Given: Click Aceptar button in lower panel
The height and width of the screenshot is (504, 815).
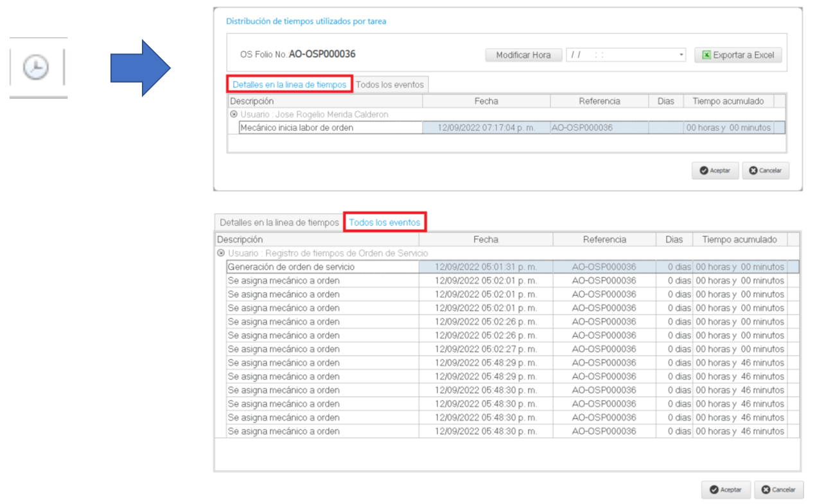Looking at the screenshot, I should coord(725,489).
